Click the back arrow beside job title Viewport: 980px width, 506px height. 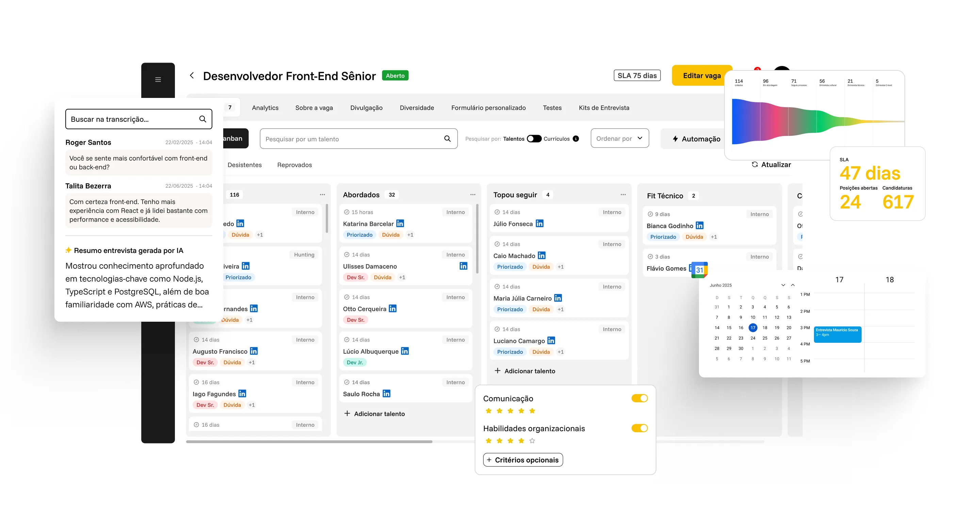[192, 75]
